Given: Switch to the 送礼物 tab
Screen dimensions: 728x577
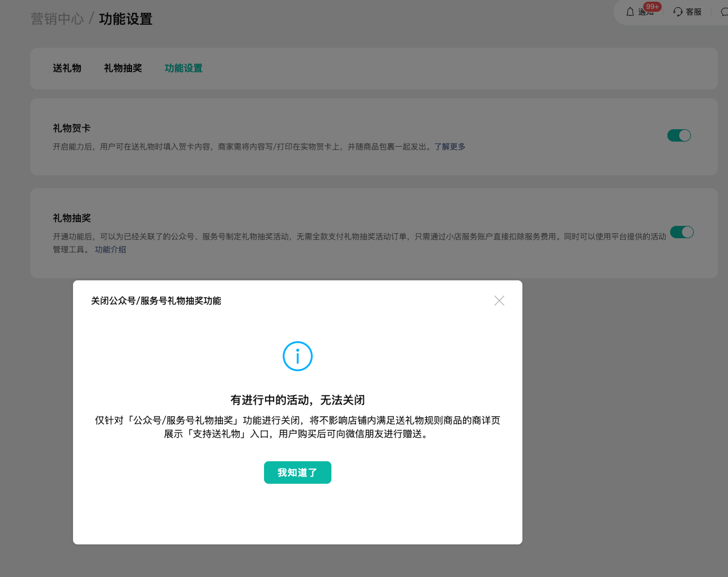Looking at the screenshot, I should pos(67,68).
